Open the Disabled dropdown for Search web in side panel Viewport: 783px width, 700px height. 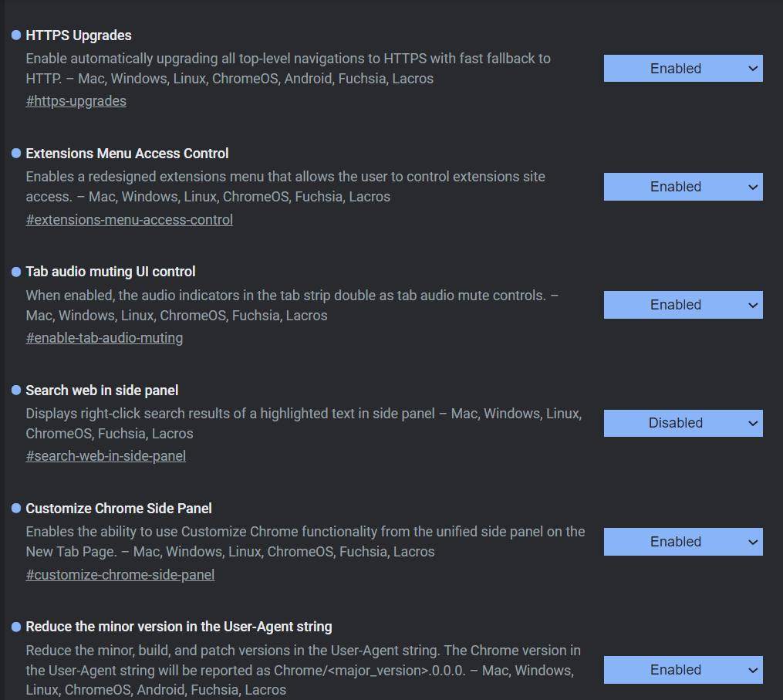(683, 423)
